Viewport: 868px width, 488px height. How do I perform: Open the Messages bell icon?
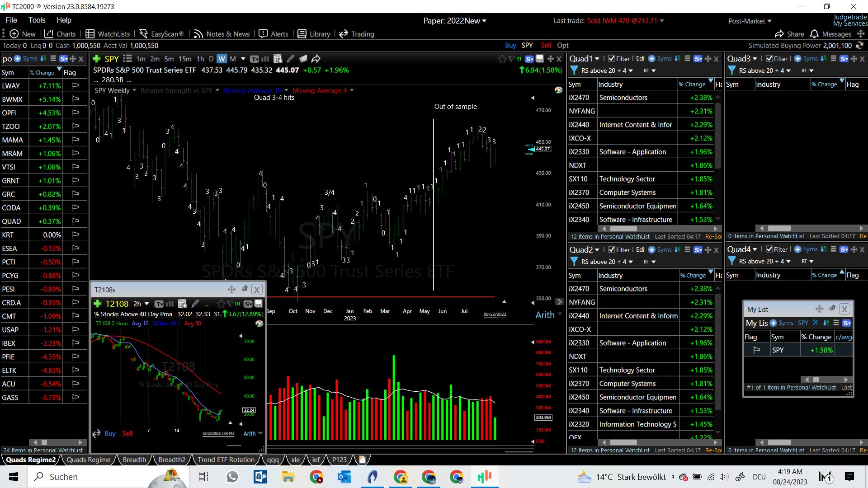(814, 34)
